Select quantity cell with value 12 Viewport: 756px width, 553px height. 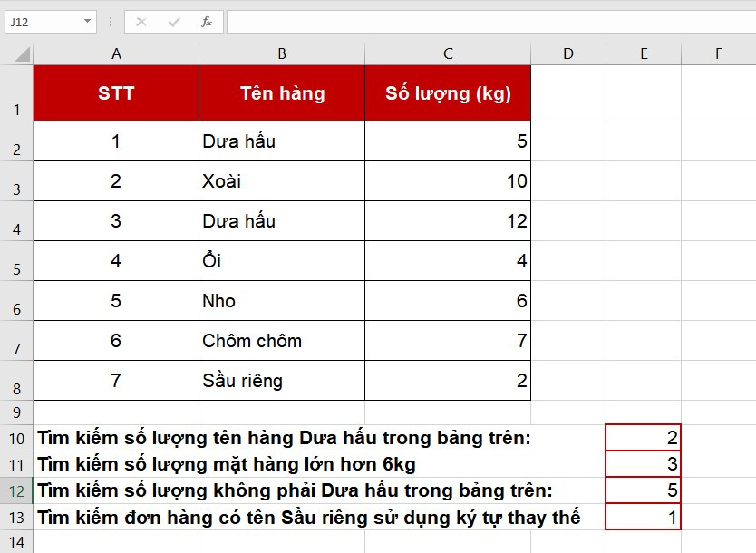point(448,221)
